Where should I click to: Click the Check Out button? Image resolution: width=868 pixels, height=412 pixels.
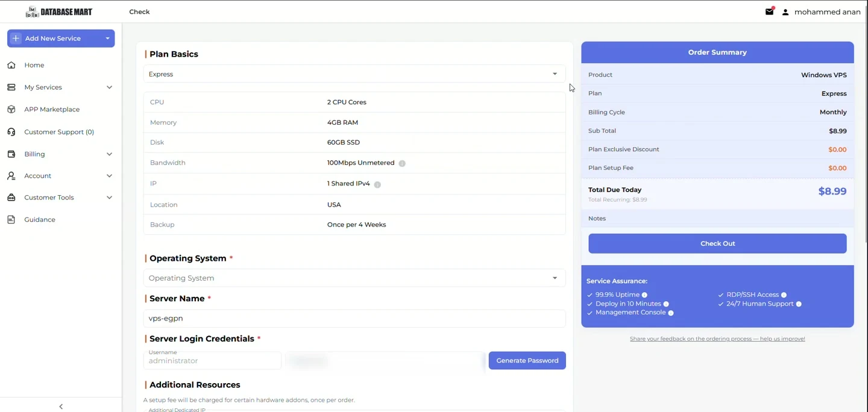(717, 243)
